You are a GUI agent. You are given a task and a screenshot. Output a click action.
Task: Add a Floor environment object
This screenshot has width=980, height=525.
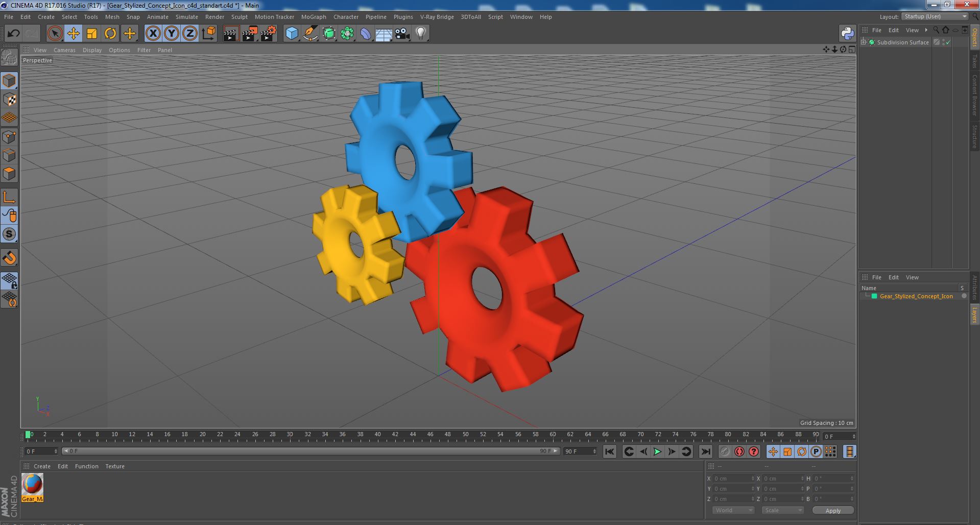(x=384, y=34)
